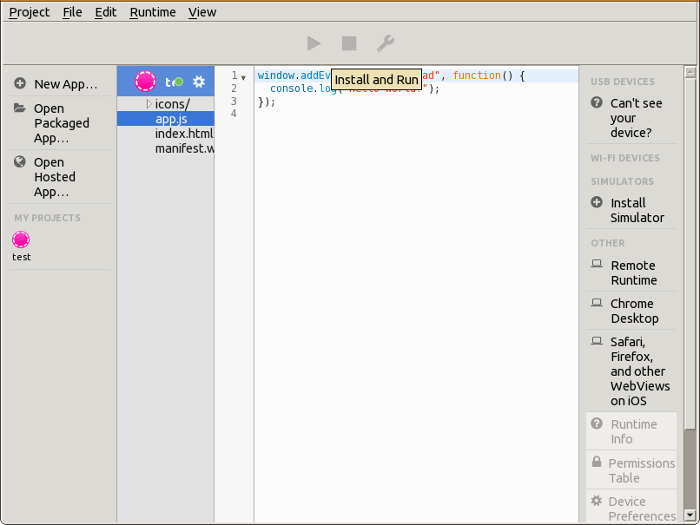Click the runtime panel scrollbar up arrow
700x525 pixels.
point(690,72)
